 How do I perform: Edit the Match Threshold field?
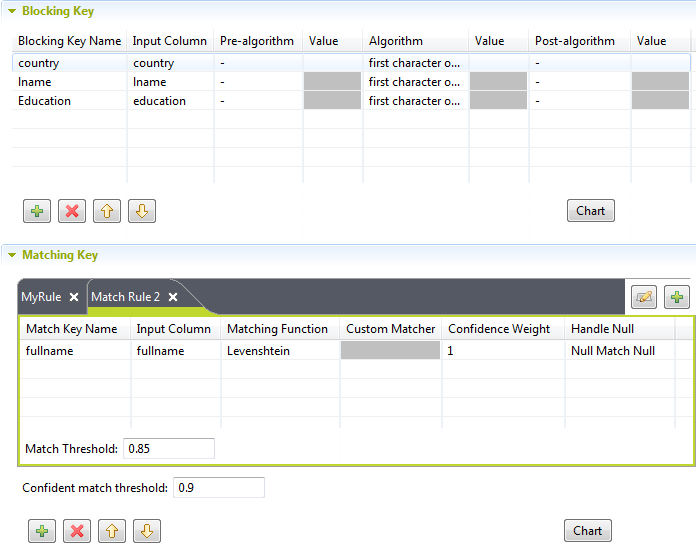tap(168, 449)
